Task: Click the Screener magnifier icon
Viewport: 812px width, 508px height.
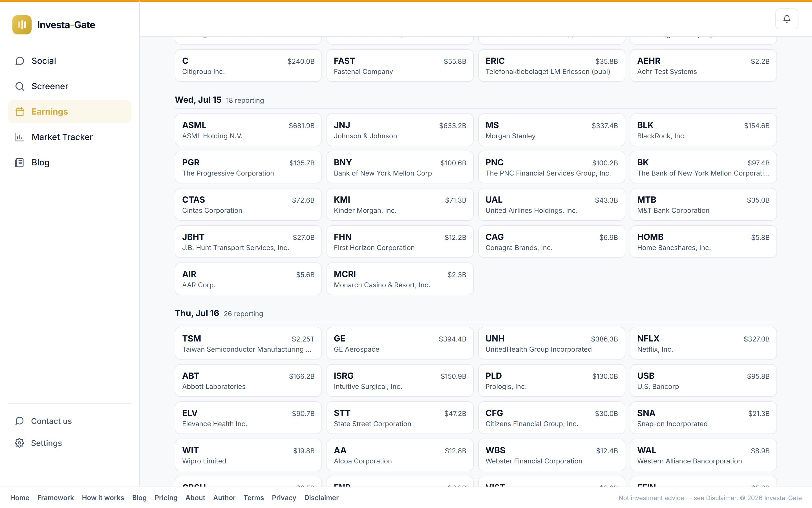Action: 19,86
